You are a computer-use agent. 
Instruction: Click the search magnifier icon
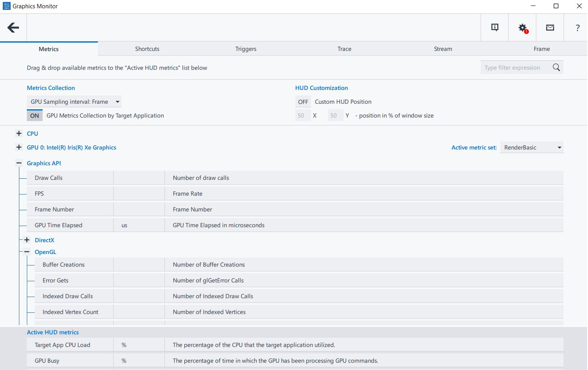pos(556,67)
